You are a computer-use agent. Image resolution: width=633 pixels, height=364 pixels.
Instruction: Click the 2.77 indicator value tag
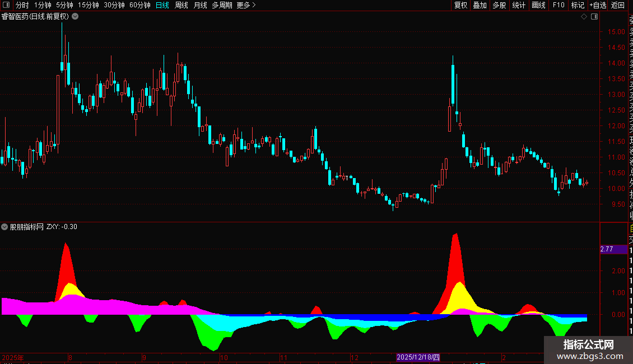[613, 249]
